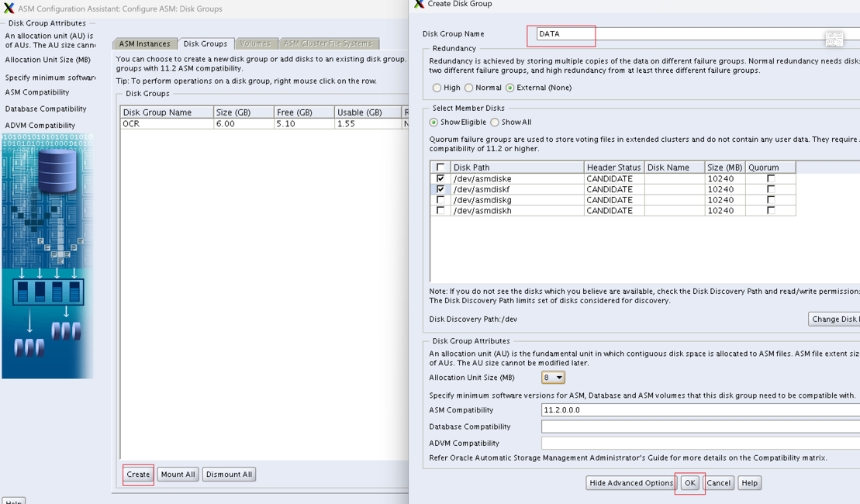Click the Create button in Disk Groups

tap(138, 475)
